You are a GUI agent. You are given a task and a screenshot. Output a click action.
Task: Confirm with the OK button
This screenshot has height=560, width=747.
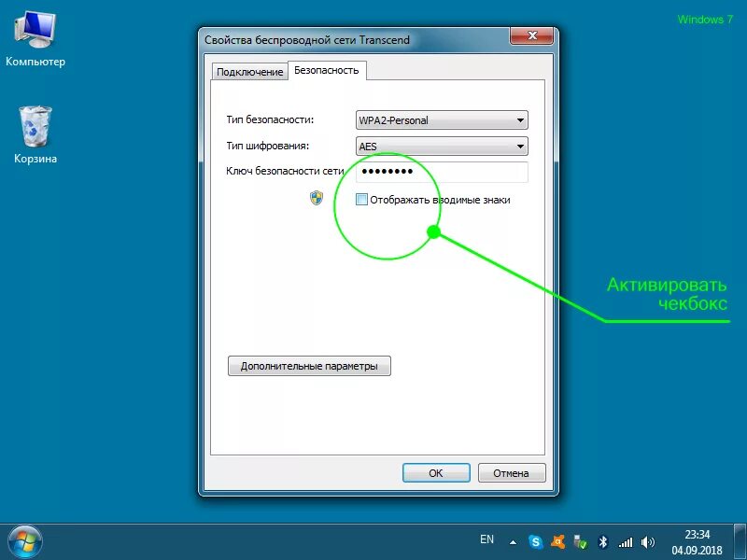click(x=436, y=473)
